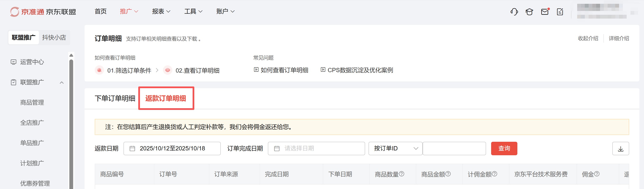Viewport: 644px width, 189px height.
Task: Click 收起介绍 link
Action: (588, 38)
